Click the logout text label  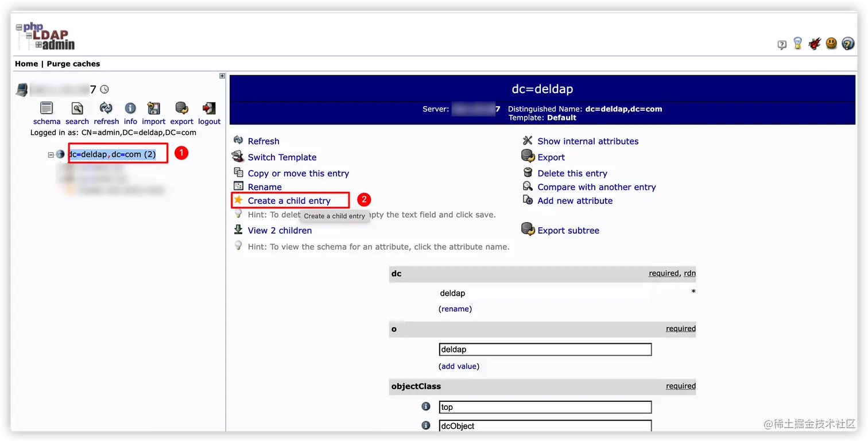pyautogui.click(x=210, y=122)
